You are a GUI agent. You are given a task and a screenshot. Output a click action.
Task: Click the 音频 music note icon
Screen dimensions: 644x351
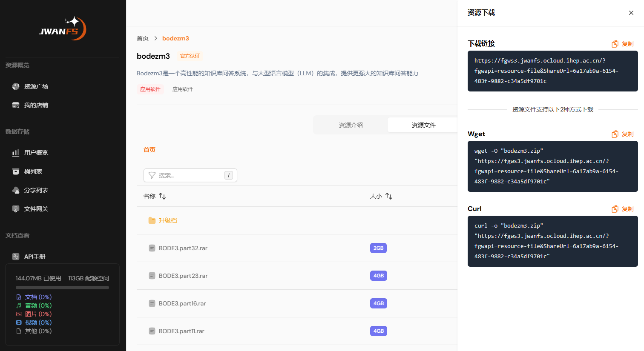point(19,305)
